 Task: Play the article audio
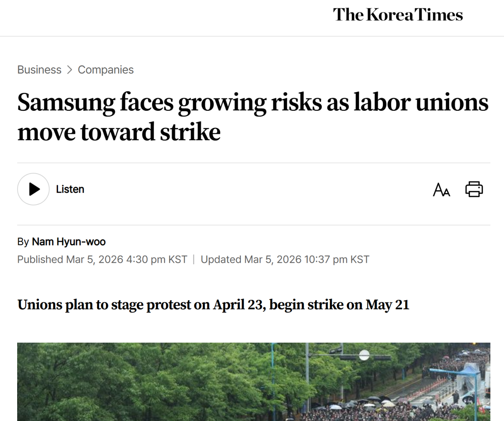click(x=33, y=189)
